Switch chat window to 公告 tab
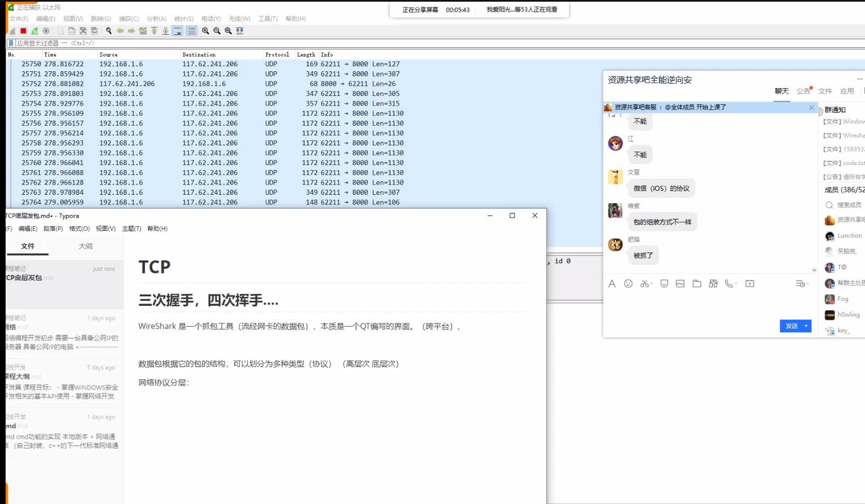Image resolution: width=865 pixels, height=504 pixels. click(803, 91)
